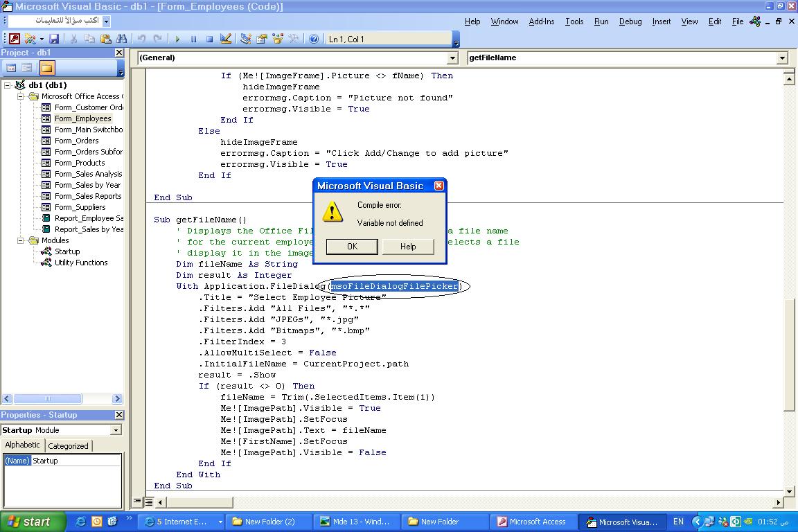This screenshot has width=798, height=532.
Task: Click the Cut scissors icon
Action: point(74,39)
